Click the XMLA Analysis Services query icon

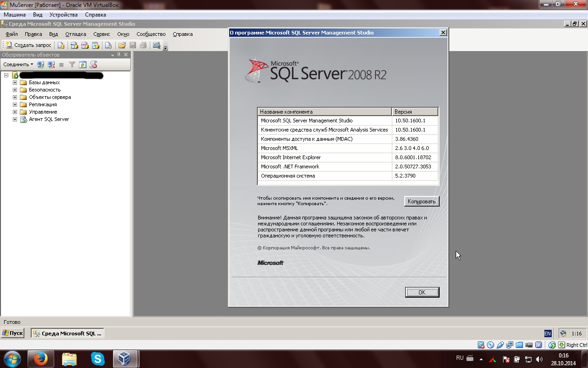coord(96,45)
